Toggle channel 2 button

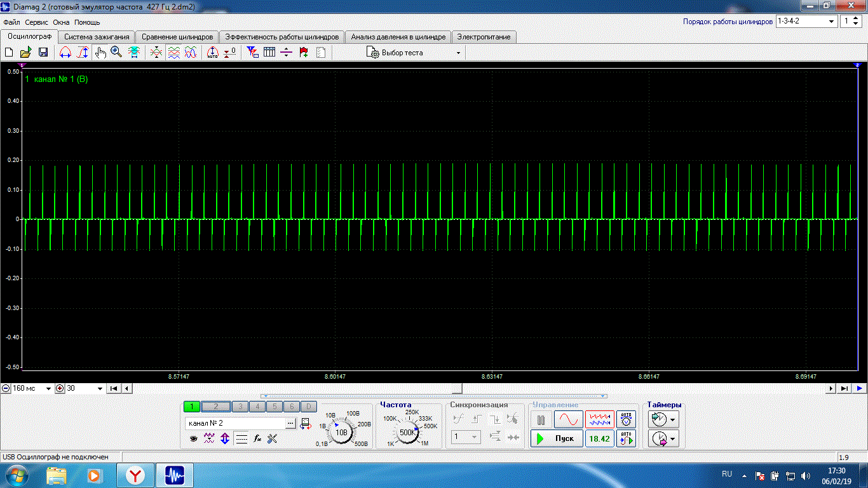click(217, 407)
